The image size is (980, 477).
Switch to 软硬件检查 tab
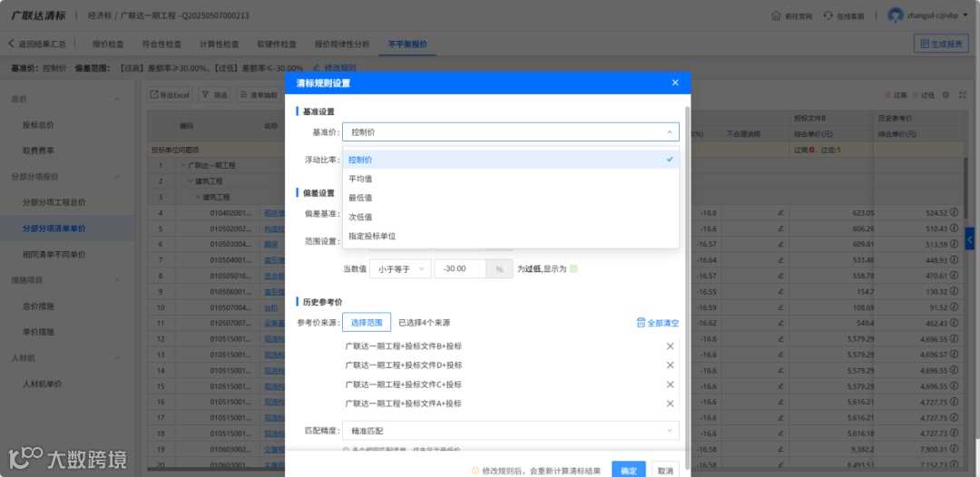pyautogui.click(x=277, y=44)
